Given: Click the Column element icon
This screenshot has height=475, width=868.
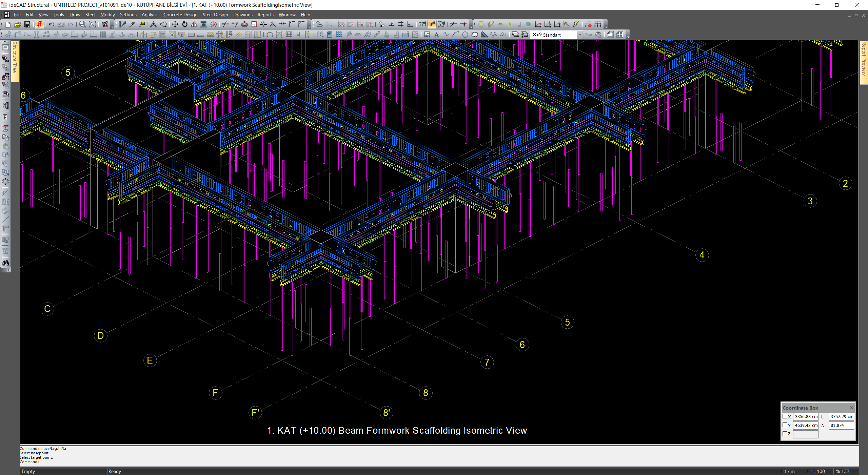Looking at the screenshot, I should click(37, 35).
